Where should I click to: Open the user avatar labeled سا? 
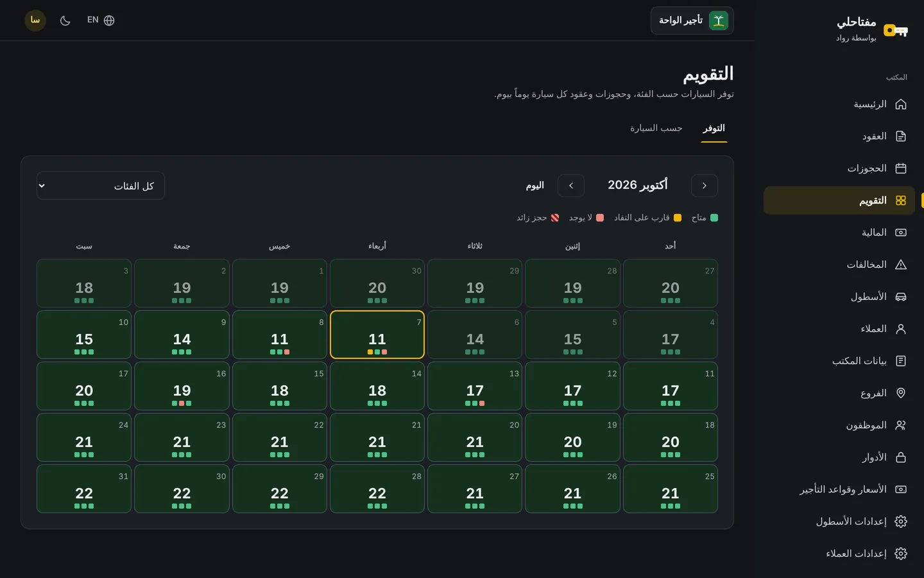pyautogui.click(x=35, y=21)
